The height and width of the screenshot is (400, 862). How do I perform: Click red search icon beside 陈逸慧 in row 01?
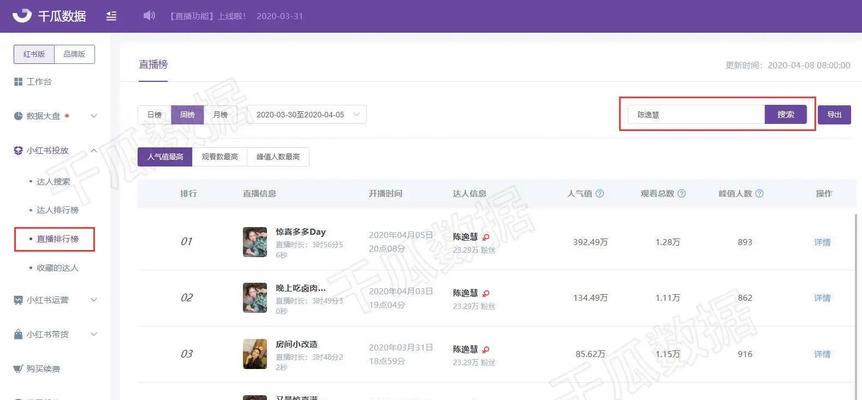click(485, 237)
